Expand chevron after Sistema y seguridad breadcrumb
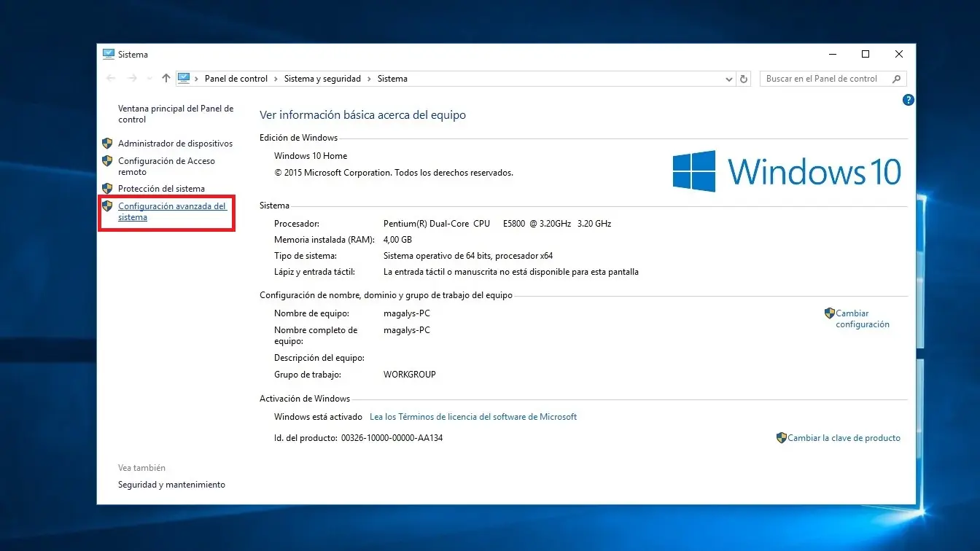 [369, 79]
